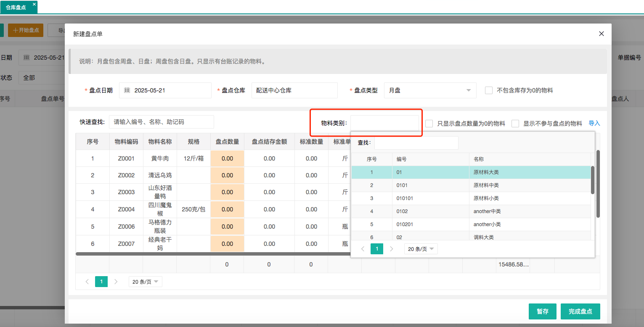Open the 20条/页 page size dropdown
644x327 pixels.
coord(145,281)
